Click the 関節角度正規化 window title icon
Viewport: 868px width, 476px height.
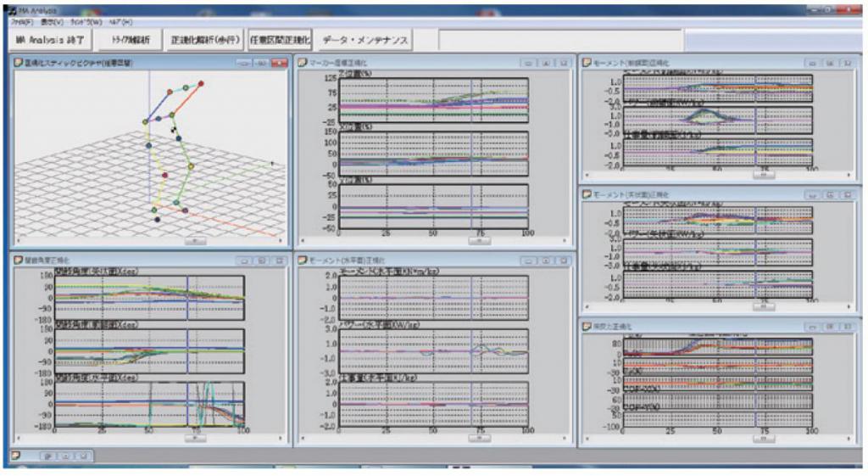point(18,260)
